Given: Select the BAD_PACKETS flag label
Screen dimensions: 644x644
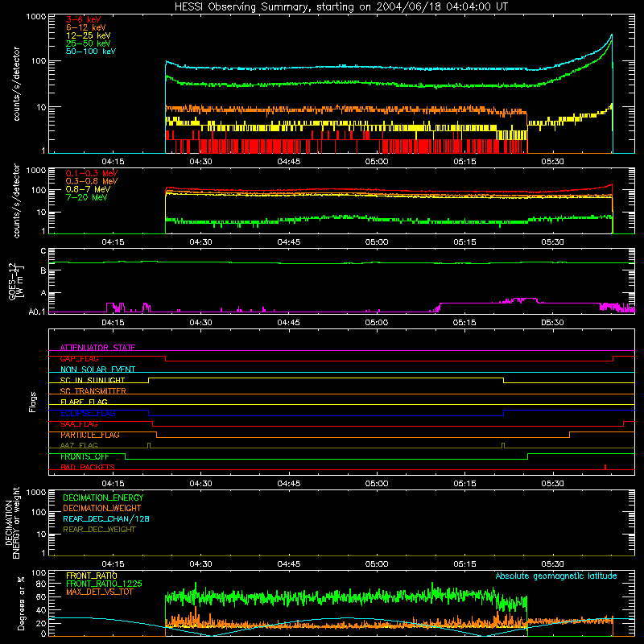Looking at the screenshot, I should pos(88,467).
